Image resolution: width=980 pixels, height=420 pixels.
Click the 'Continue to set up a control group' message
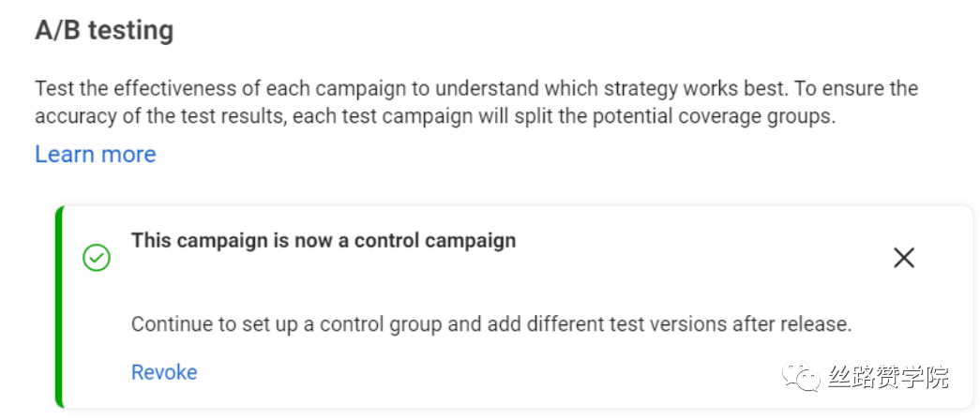point(491,325)
